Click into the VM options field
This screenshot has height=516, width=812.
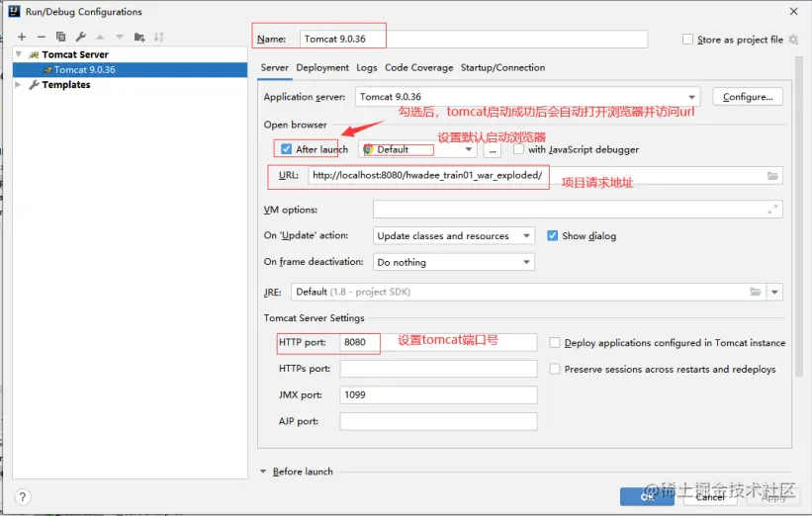coord(578,210)
